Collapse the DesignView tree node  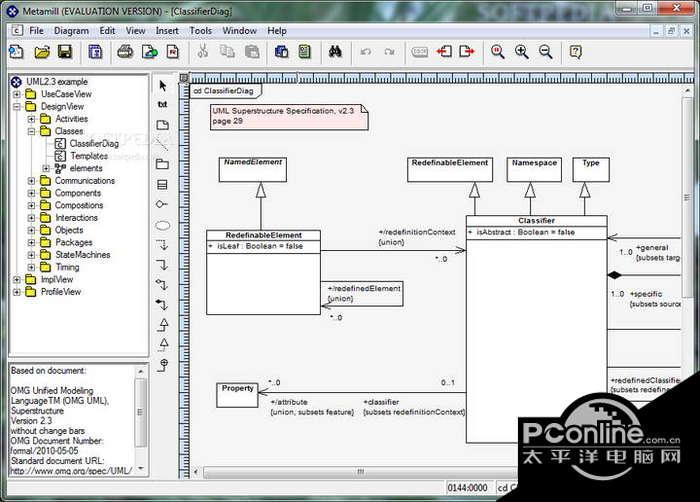pos(17,107)
